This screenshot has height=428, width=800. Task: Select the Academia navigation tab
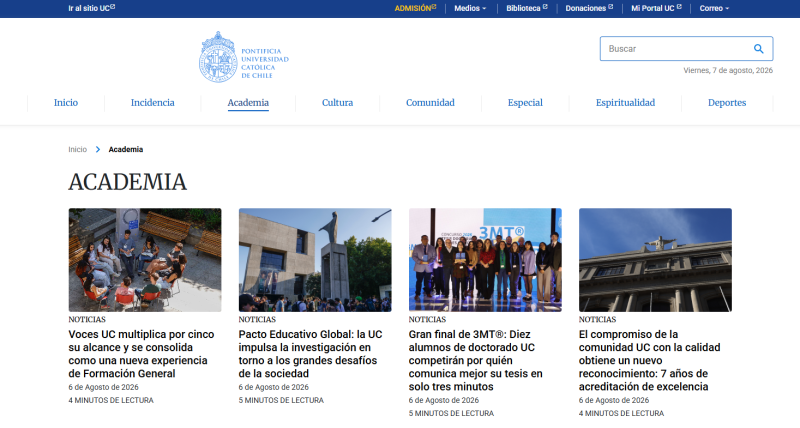tap(248, 103)
